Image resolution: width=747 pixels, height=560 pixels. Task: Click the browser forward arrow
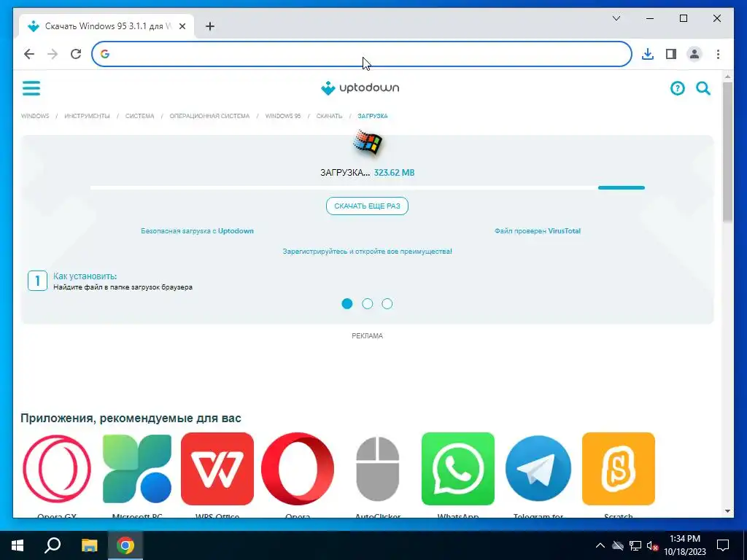click(x=53, y=54)
